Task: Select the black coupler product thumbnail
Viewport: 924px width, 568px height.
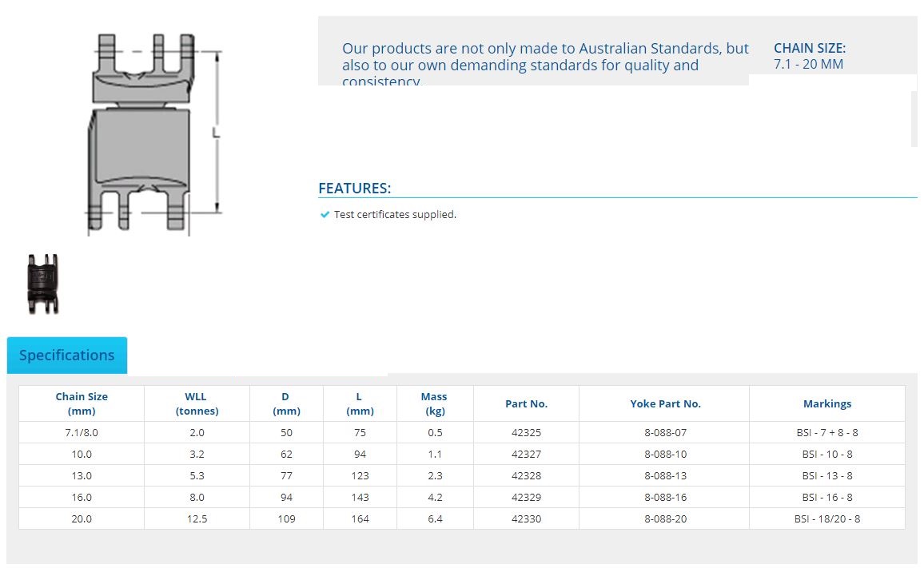Action: 43,284
